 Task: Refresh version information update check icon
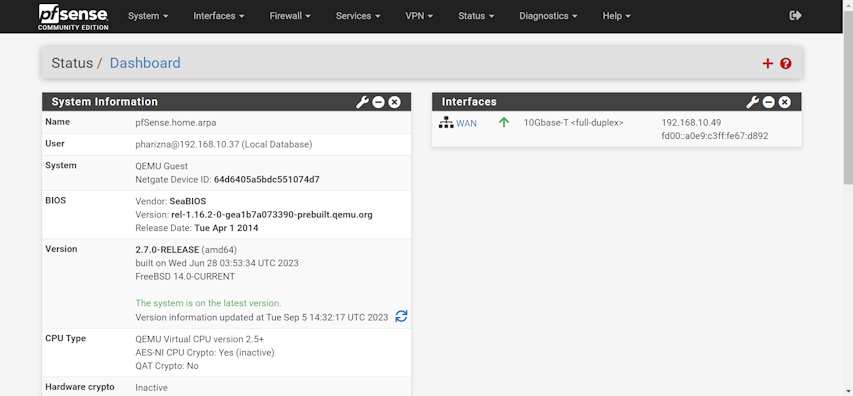[x=401, y=316]
